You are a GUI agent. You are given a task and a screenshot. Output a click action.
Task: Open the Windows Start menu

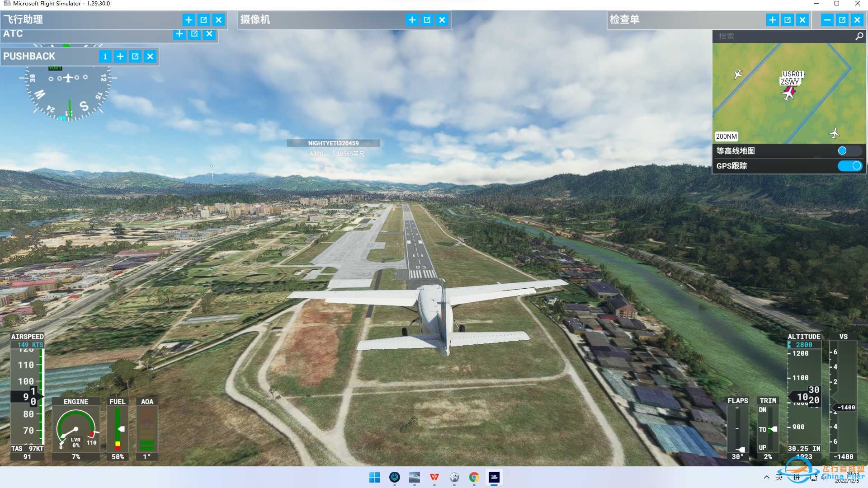click(375, 477)
